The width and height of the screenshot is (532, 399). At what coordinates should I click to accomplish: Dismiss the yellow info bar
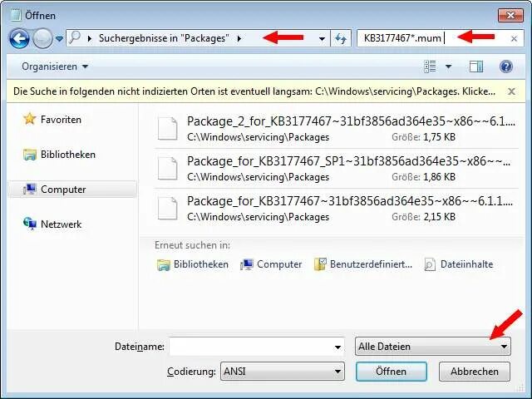point(511,91)
